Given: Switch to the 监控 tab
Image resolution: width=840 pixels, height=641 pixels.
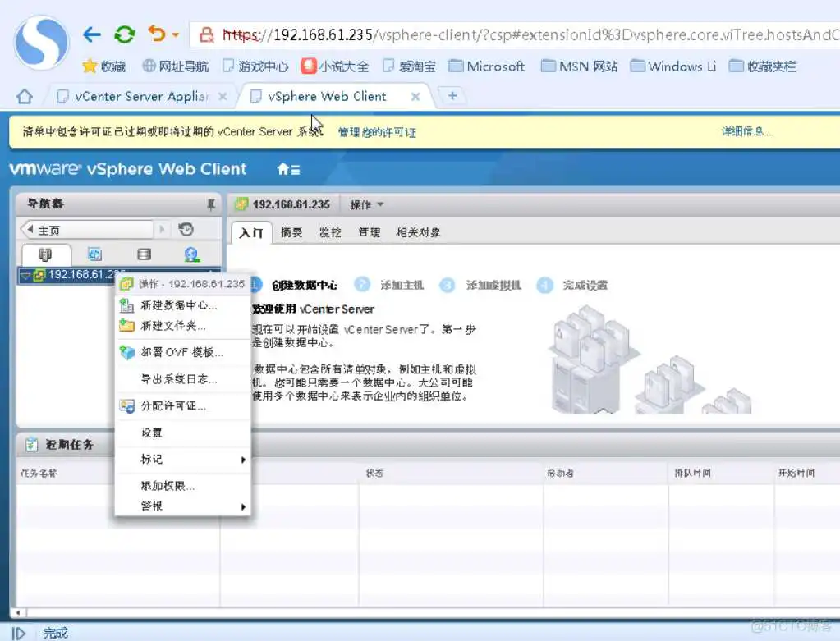Looking at the screenshot, I should click(330, 232).
